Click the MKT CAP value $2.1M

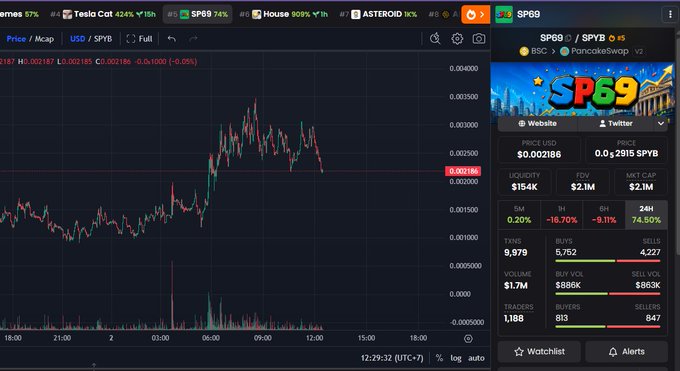(x=641, y=187)
